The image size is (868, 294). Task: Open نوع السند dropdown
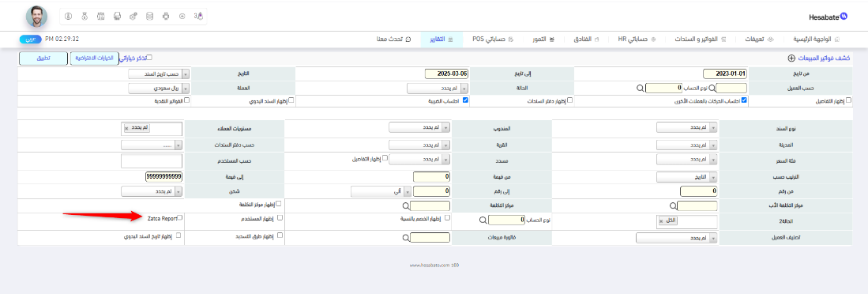pyautogui.click(x=687, y=128)
